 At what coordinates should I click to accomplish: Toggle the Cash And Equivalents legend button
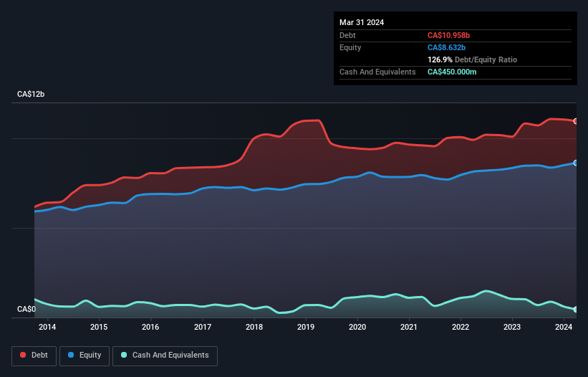click(165, 355)
